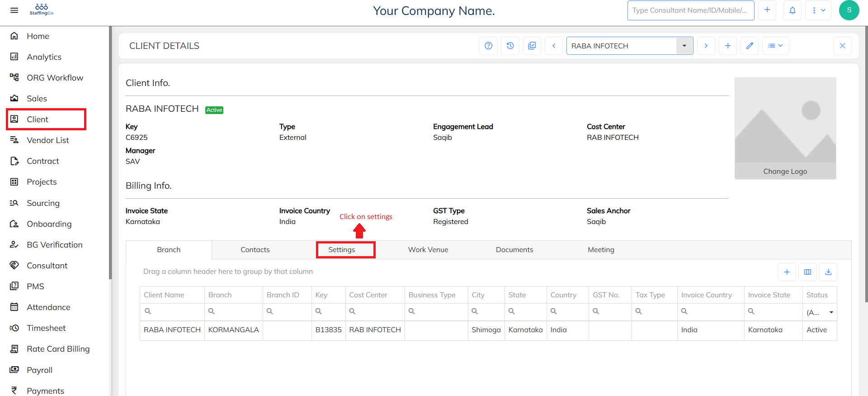
Task: Switch to the Work Venue tab
Action: point(428,250)
